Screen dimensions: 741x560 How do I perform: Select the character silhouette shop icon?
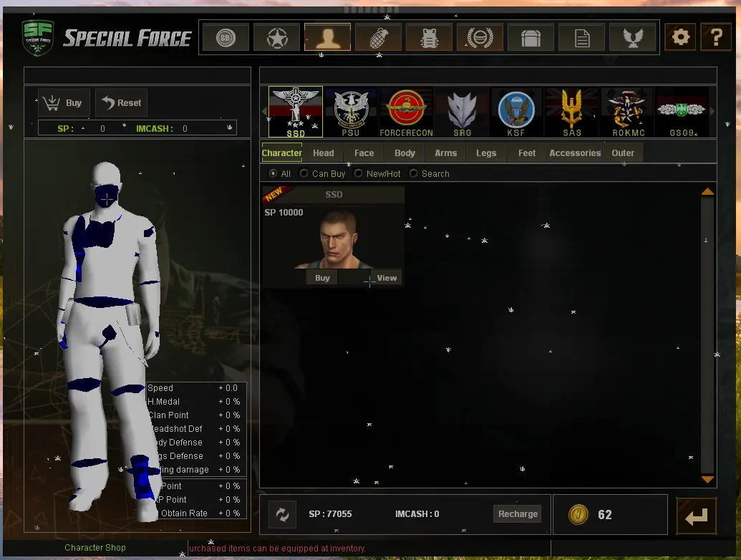[x=327, y=37]
